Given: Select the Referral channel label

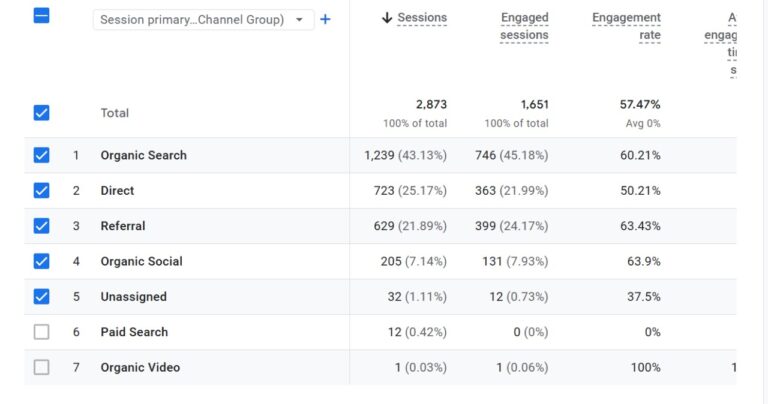Looking at the screenshot, I should point(123,226).
